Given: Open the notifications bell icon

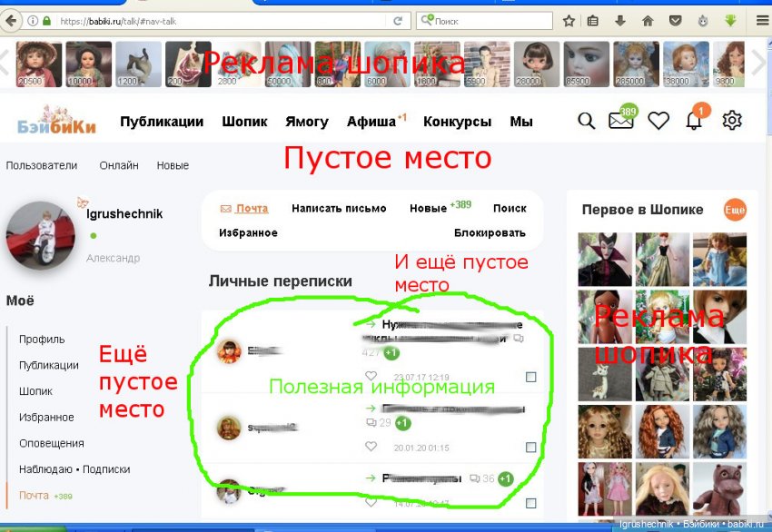Looking at the screenshot, I should (695, 121).
